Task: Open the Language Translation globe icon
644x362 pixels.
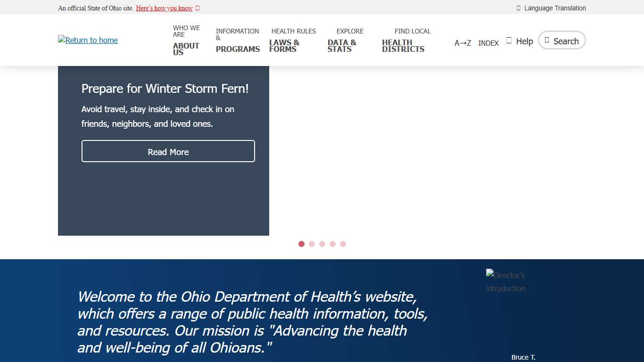Action: (x=519, y=8)
